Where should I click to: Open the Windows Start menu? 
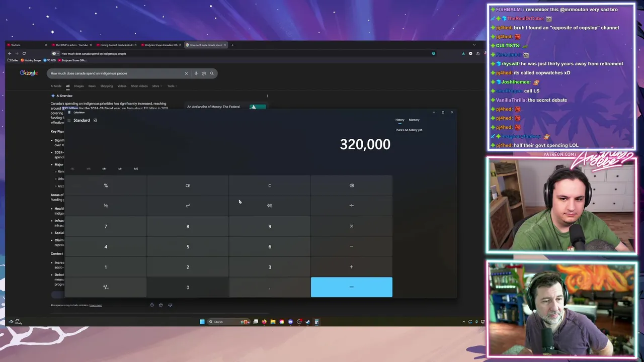coord(202,322)
